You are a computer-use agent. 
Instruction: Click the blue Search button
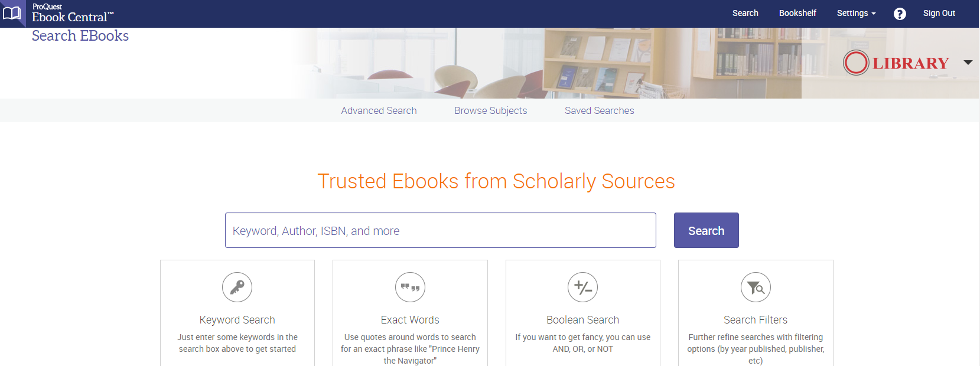706,230
